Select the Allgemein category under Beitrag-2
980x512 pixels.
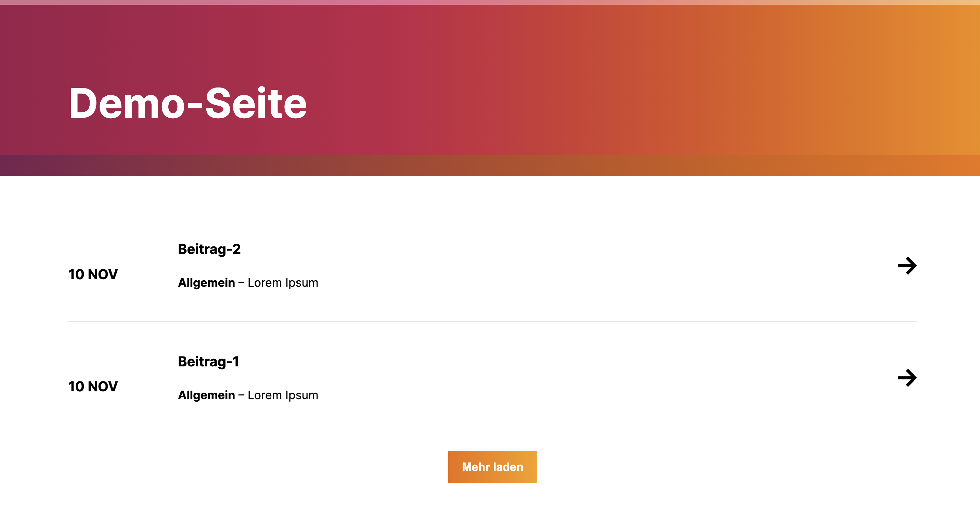tap(207, 283)
